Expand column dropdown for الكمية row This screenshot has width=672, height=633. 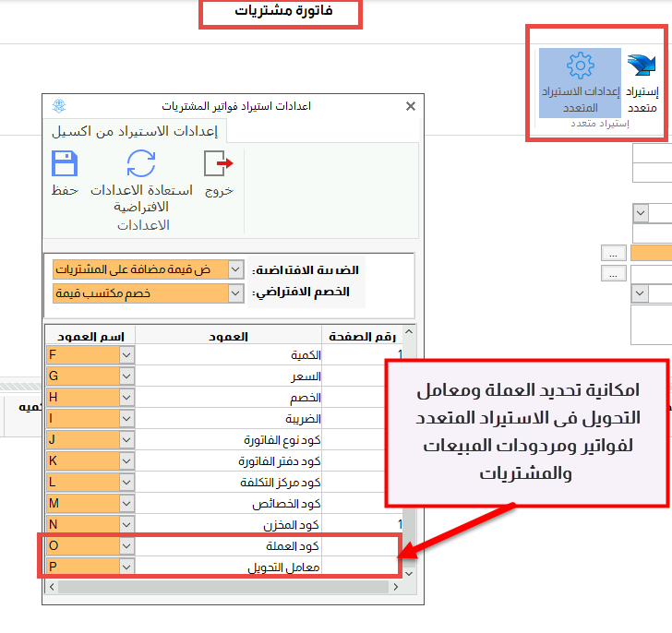point(126,354)
